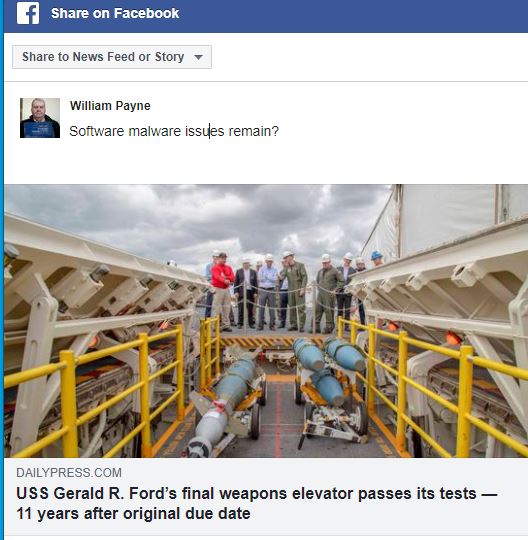The width and height of the screenshot is (528, 540).
Task: Click the DAILYPRESS.COM source label
Action: [x=69, y=472]
